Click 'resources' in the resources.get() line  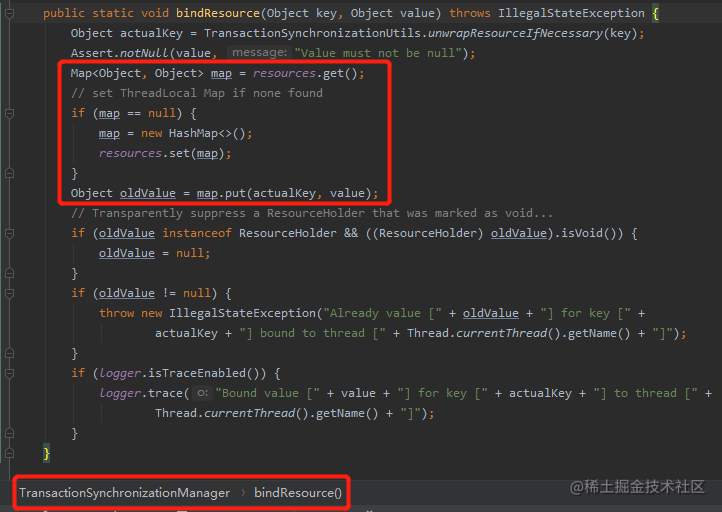284,74
